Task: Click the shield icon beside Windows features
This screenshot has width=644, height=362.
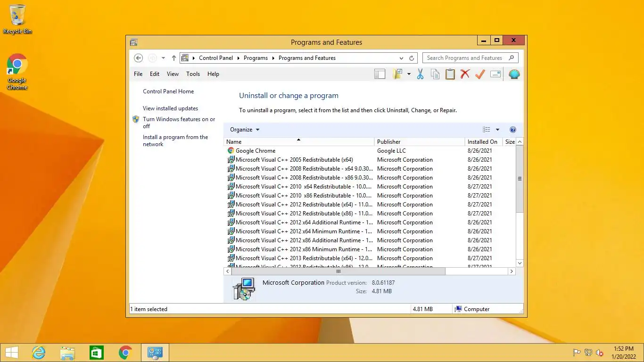Action: pyautogui.click(x=136, y=119)
